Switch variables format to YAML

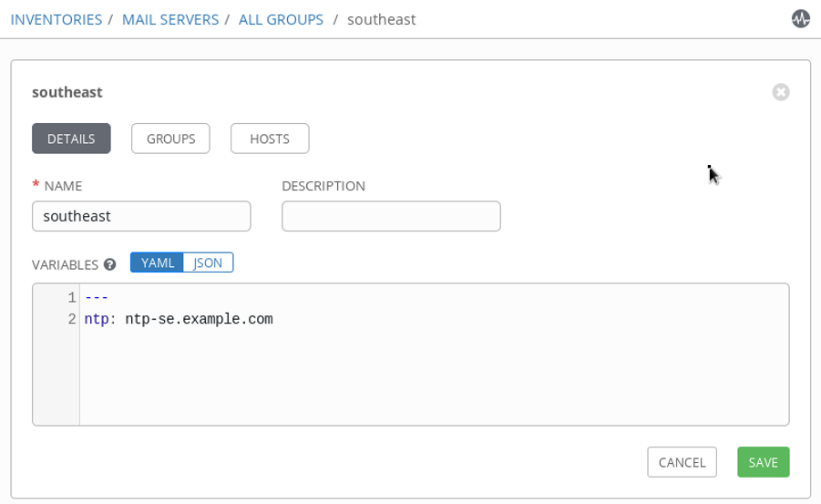157,262
